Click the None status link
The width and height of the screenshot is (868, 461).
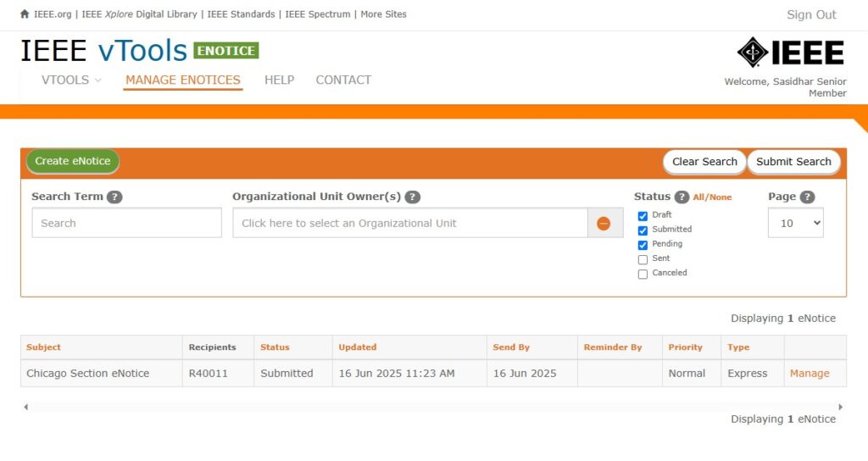point(721,197)
